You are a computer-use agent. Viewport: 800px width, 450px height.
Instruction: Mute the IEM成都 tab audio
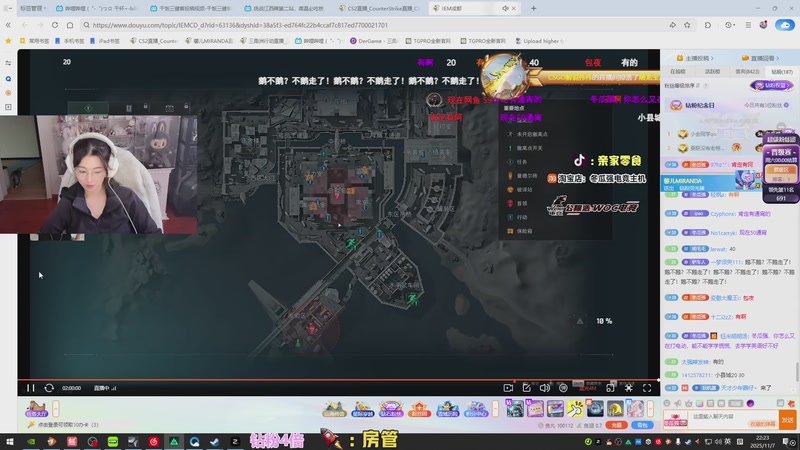tap(505, 8)
